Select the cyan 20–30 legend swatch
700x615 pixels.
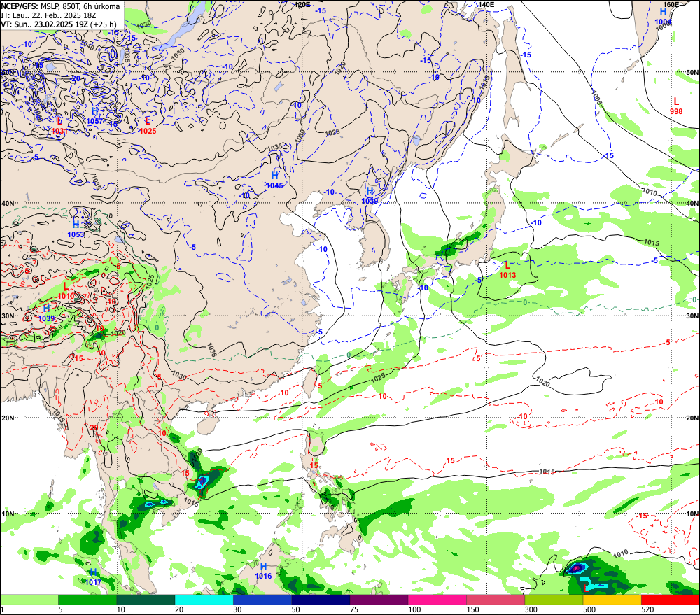204,600
